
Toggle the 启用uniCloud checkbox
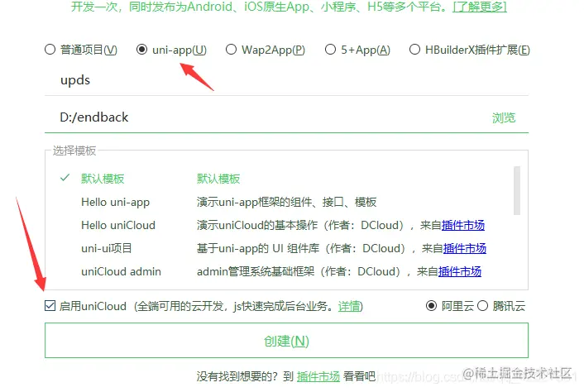[x=50, y=306]
